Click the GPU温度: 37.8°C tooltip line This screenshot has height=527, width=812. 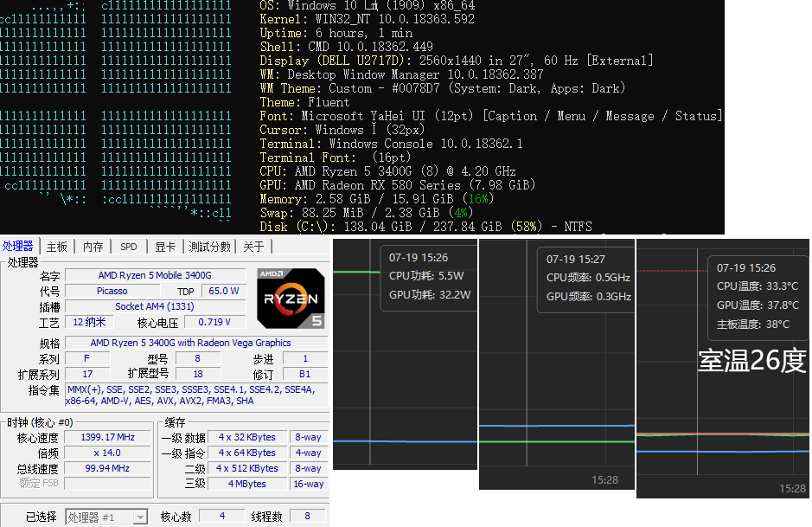[758, 305]
